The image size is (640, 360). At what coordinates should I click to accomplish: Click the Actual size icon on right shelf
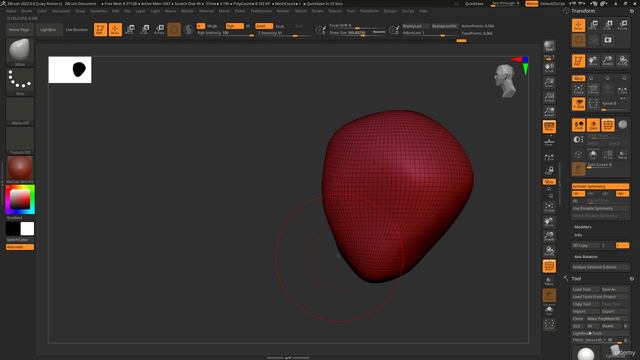click(x=549, y=97)
